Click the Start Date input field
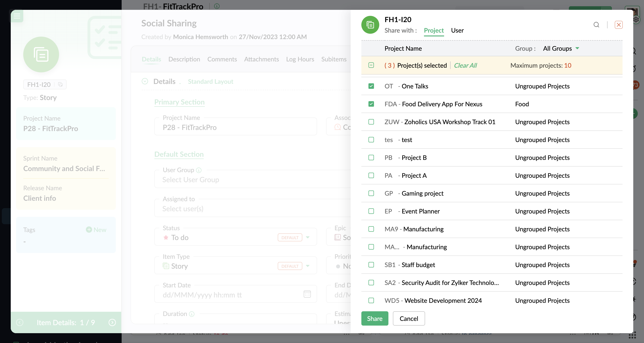 click(x=235, y=294)
